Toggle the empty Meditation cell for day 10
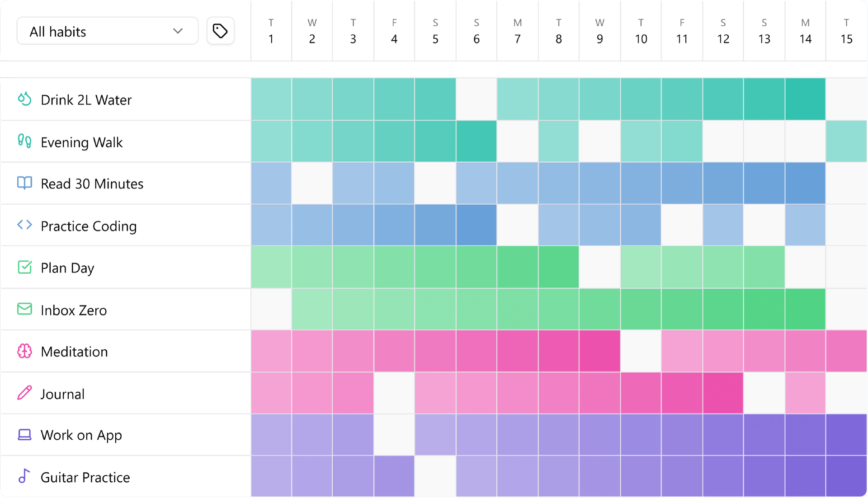The image size is (868, 498). click(641, 351)
